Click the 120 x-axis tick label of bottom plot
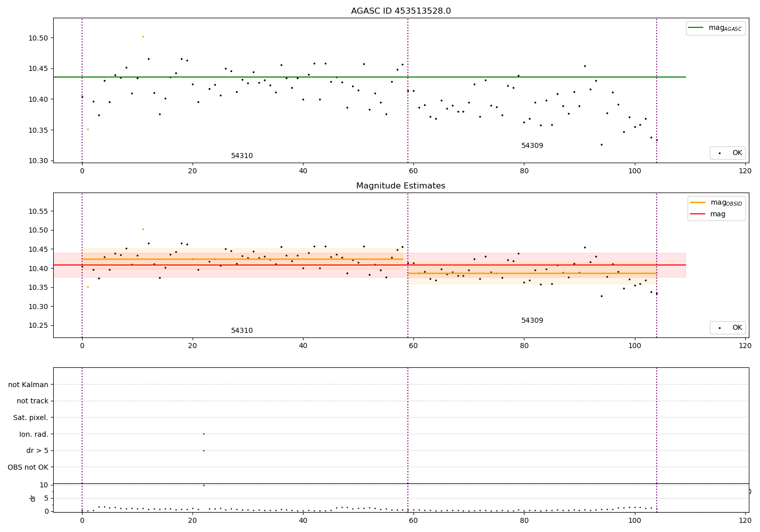 click(x=745, y=521)
